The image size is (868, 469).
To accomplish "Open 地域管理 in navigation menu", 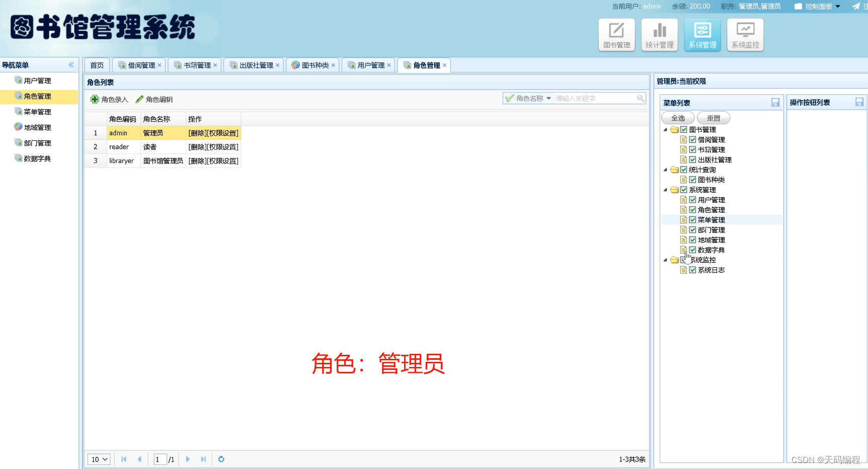I will pyautogui.click(x=37, y=127).
